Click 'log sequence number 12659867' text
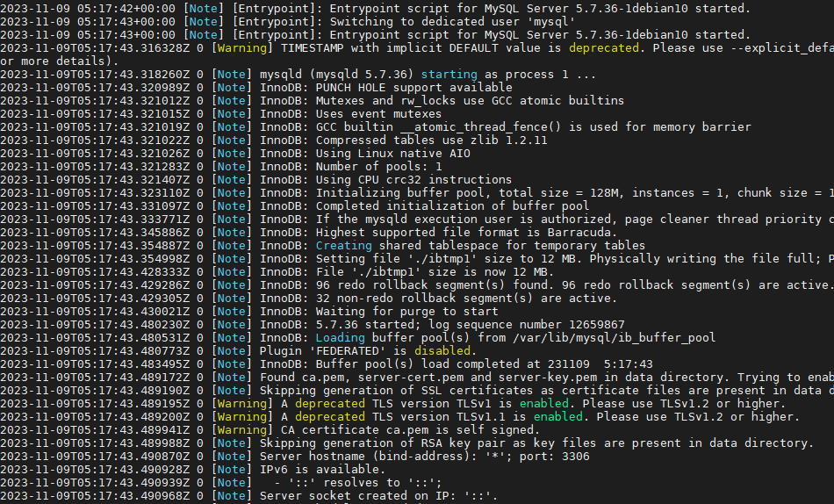This screenshot has width=834, height=504. pyautogui.click(x=526, y=325)
